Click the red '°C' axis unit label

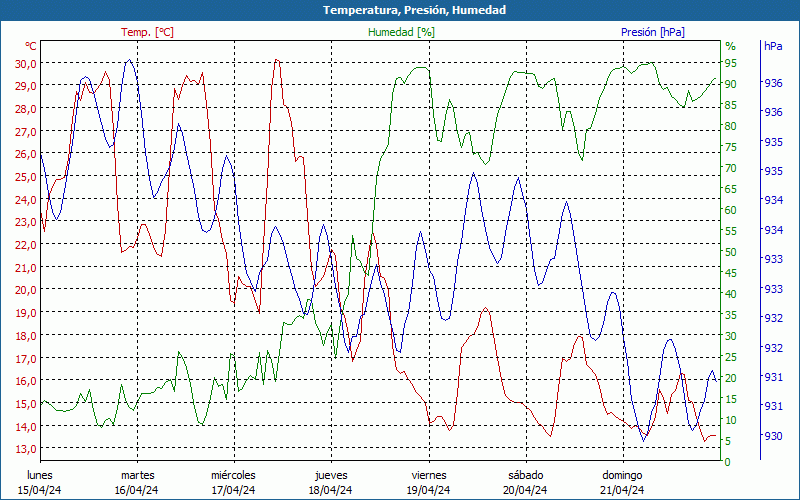point(31,46)
